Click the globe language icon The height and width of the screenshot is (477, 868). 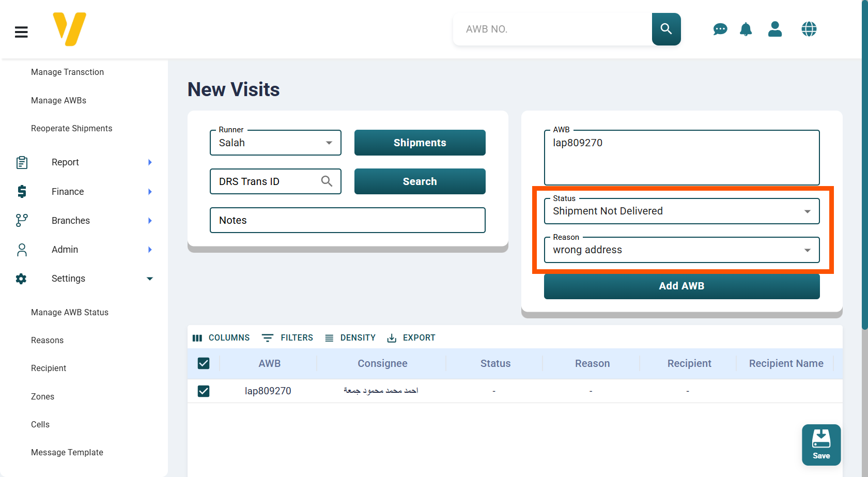[x=809, y=29]
